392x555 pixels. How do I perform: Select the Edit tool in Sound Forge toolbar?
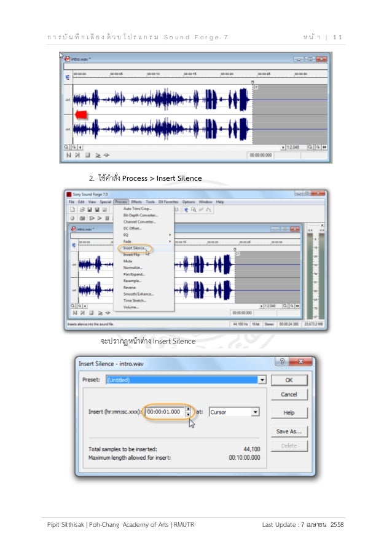click(186, 210)
